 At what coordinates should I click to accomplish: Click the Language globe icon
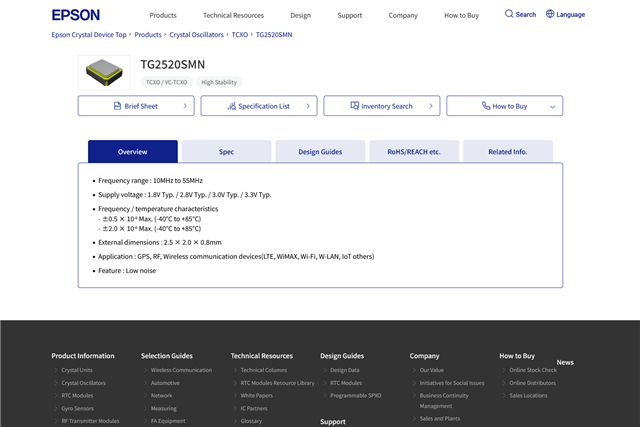tap(550, 14)
